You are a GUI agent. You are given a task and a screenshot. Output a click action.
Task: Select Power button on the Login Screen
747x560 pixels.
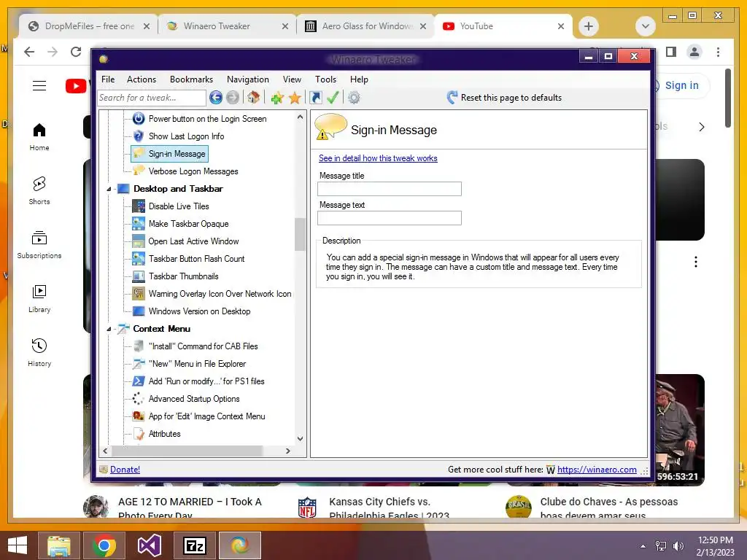207,119
